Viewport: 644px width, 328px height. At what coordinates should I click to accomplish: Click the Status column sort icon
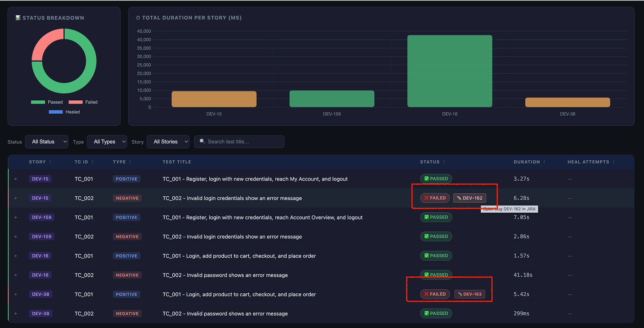click(x=444, y=162)
